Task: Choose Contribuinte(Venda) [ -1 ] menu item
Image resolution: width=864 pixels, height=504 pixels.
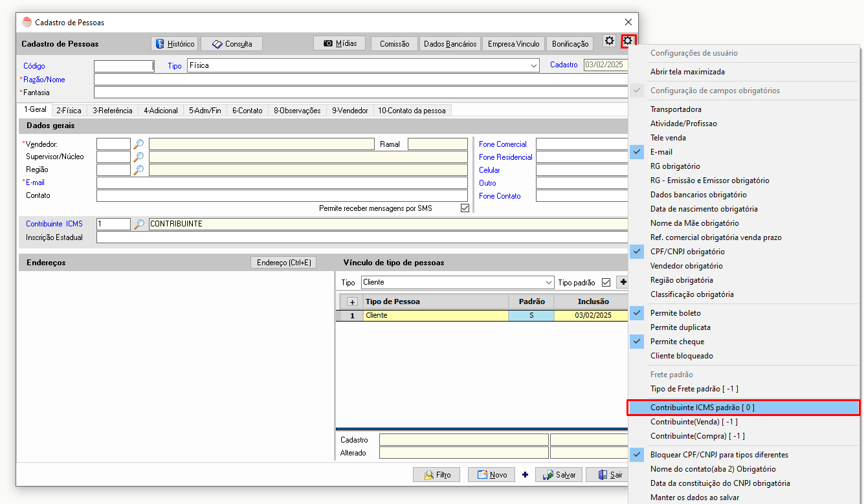Action: pos(744,422)
